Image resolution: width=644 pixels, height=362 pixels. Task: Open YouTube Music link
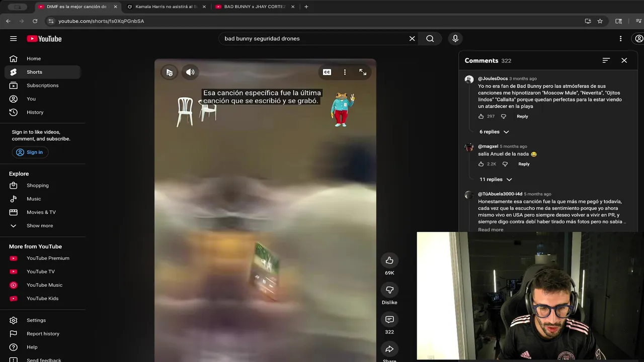[43, 285]
